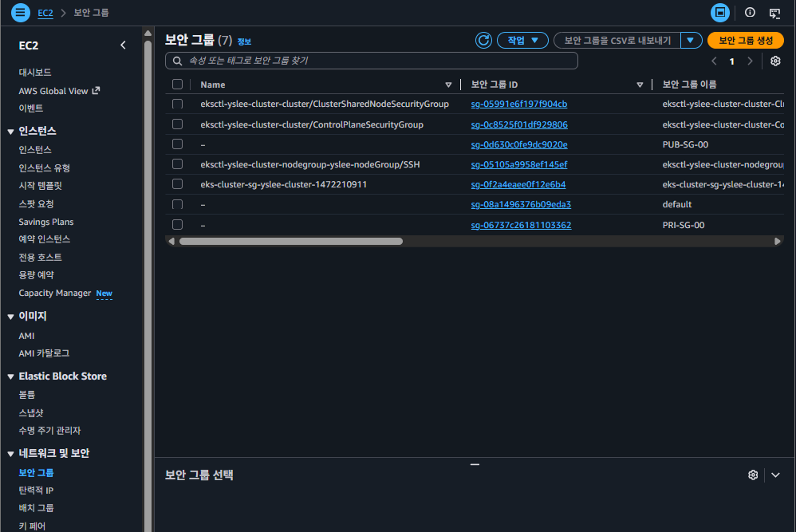Open security group sg-06737c26181103362
Viewport: 796px width, 532px height.
pos(521,225)
